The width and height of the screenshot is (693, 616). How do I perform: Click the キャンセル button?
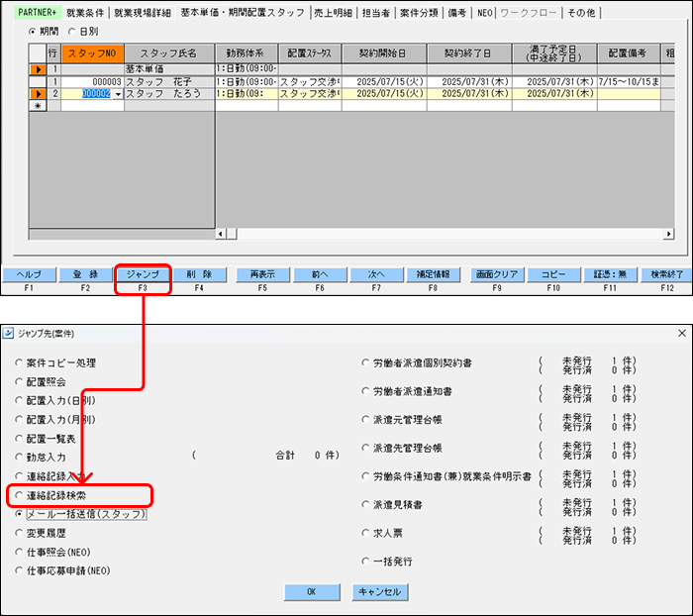coord(380,592)
